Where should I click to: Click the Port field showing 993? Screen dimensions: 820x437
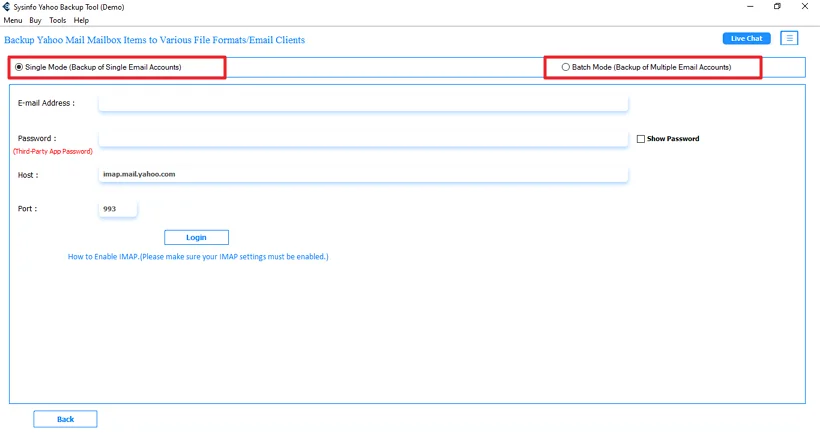coord(118,209)
